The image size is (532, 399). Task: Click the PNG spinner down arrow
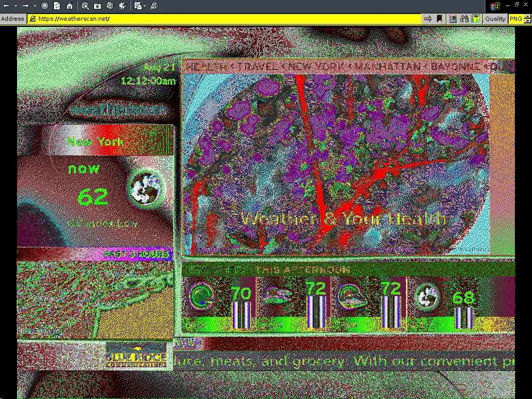click(x=527, y=21)
